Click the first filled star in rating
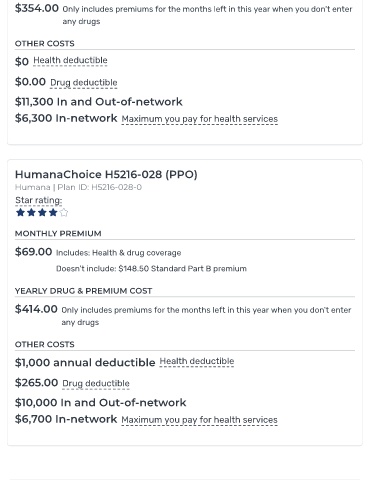 point(20,212)
